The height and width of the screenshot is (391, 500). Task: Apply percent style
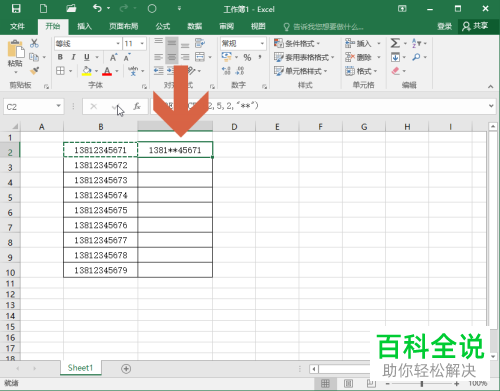(x=247, y=57)
